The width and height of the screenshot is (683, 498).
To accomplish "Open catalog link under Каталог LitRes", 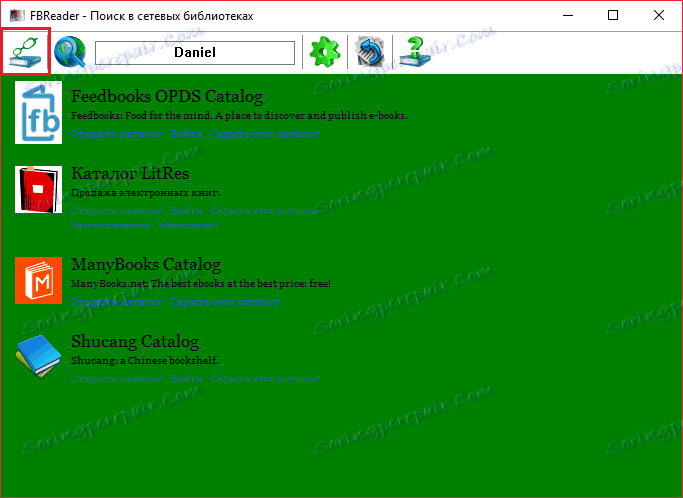I will coord(117,211).
